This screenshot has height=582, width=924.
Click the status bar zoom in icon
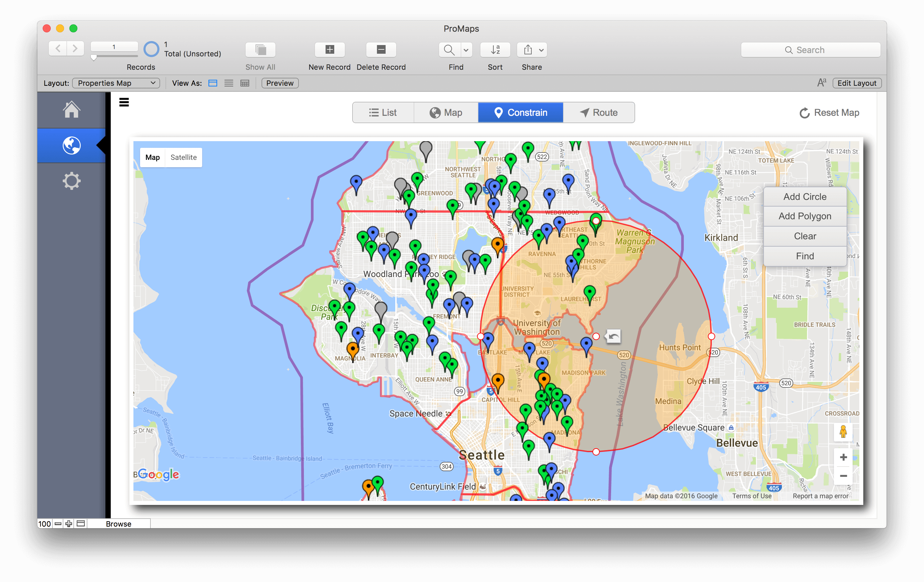[69, 524]
